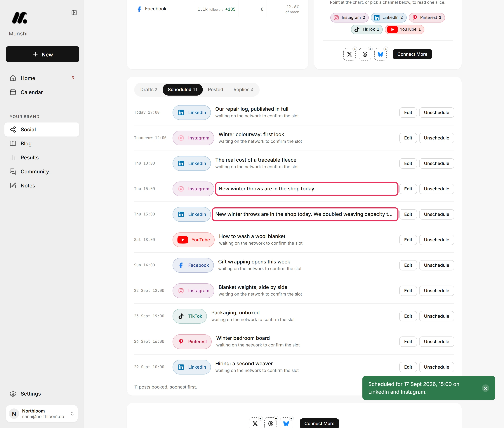Go to the Blog section
Viewport: 504px width, 428px height.
(42, 143)
